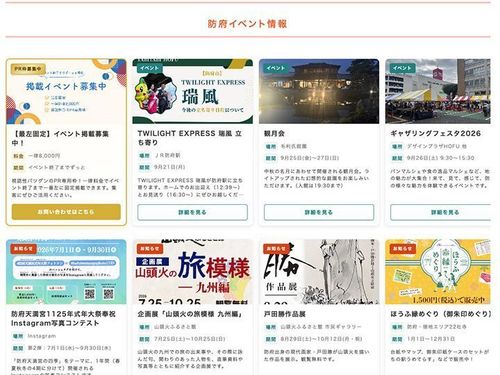Click the 場所 label above JR防府駅
Viewport: 500px width, 375px height.
tap(144, 155)
